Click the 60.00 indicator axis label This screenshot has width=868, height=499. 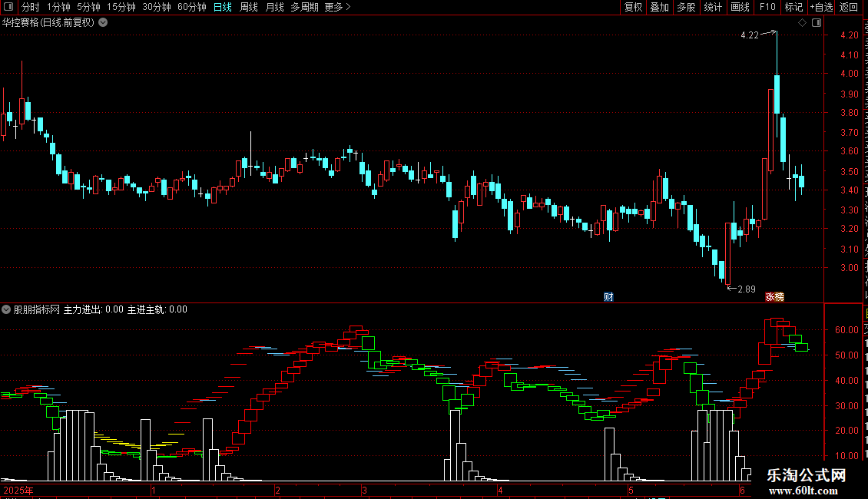click(846, 329)
